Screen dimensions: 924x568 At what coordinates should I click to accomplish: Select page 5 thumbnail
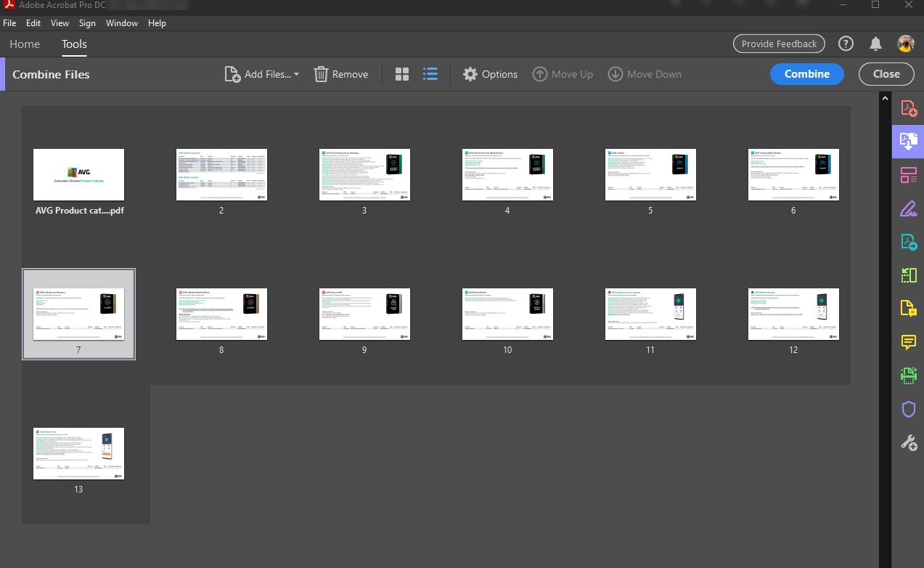click(650, 174)
